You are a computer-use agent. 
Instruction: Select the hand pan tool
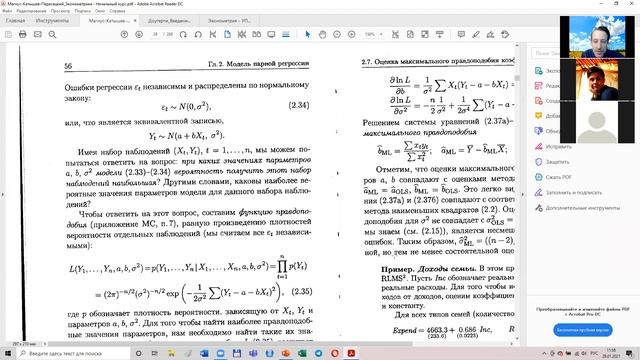click(x=322, y=35)
